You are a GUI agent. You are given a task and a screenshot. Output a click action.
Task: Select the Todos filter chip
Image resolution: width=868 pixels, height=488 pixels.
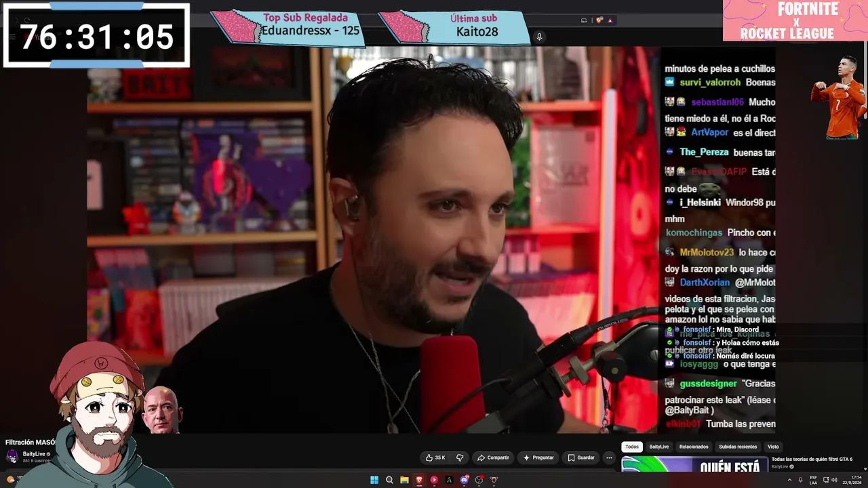point(632,447)
